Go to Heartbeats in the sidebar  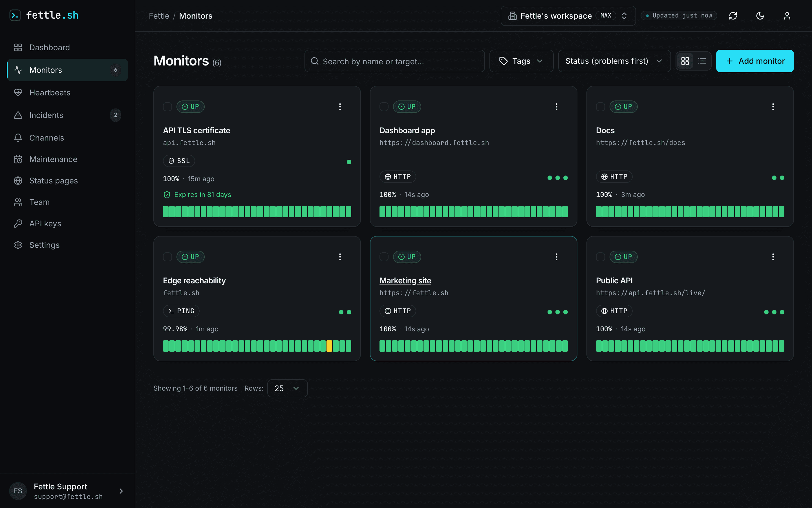[x=67, y=93]
